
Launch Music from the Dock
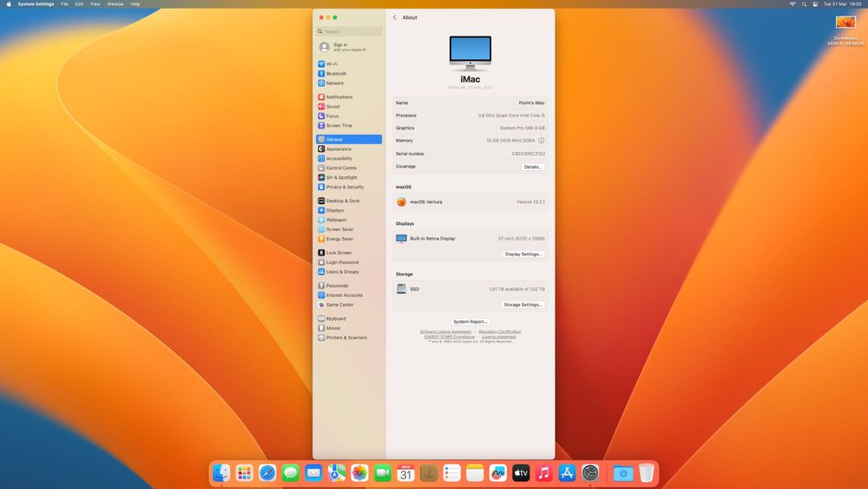544,473
